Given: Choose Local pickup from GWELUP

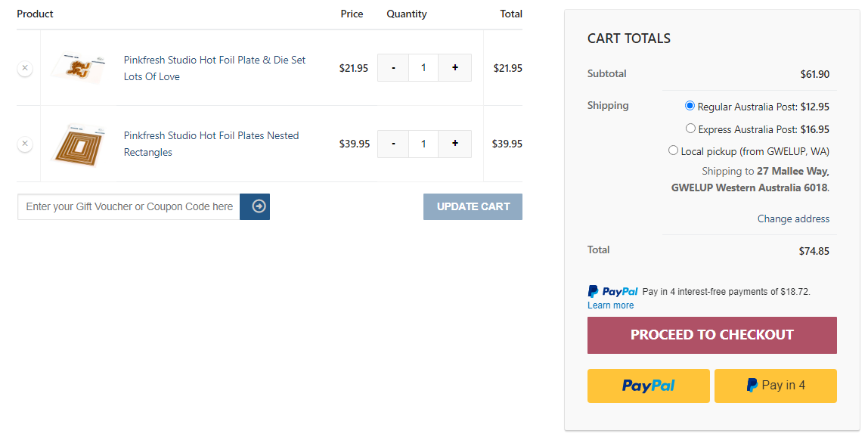Looking at the screenshot, I should click(x=673, y=150).
